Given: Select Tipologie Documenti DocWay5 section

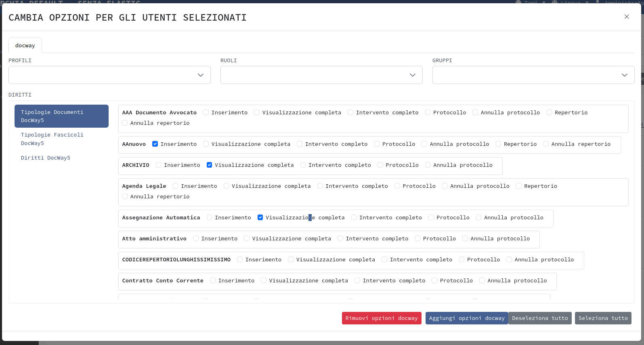Looking at the screenshot, I should pos(61,116).
